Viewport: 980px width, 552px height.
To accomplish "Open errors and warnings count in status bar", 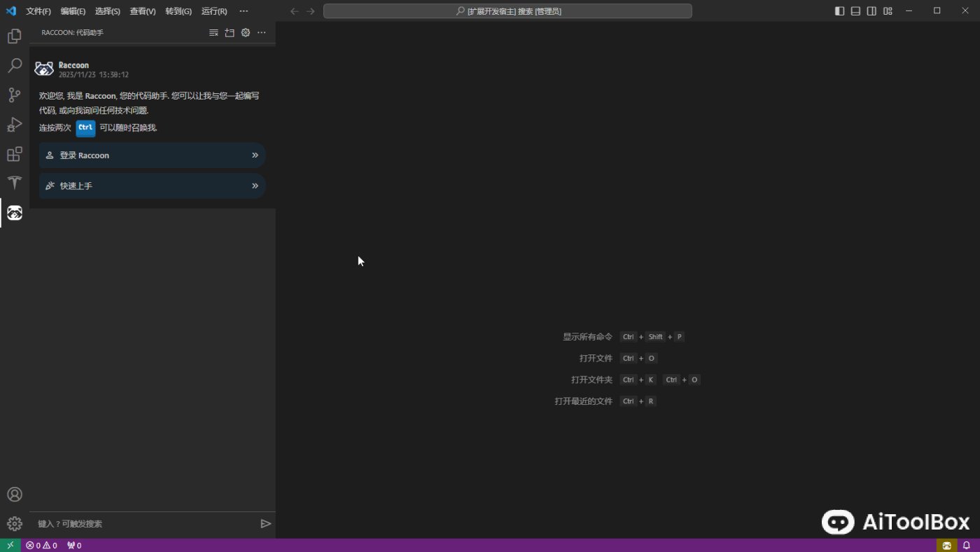I will click(x=41, y=545).
